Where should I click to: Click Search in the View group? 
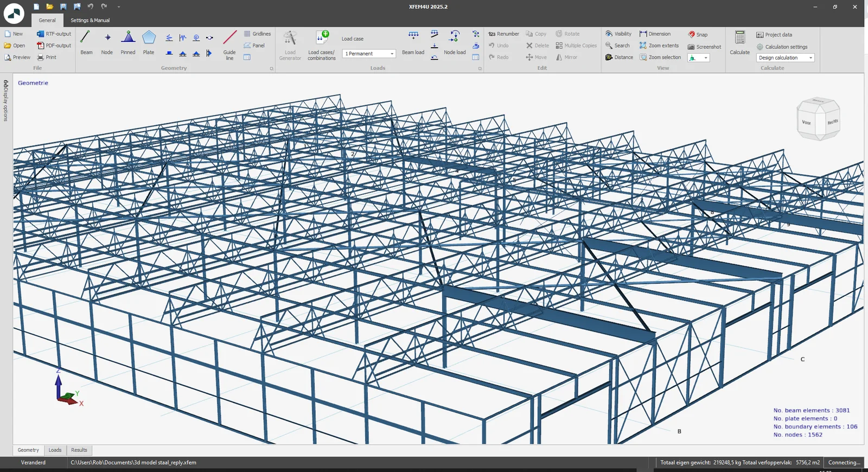[x=617, y=46]
